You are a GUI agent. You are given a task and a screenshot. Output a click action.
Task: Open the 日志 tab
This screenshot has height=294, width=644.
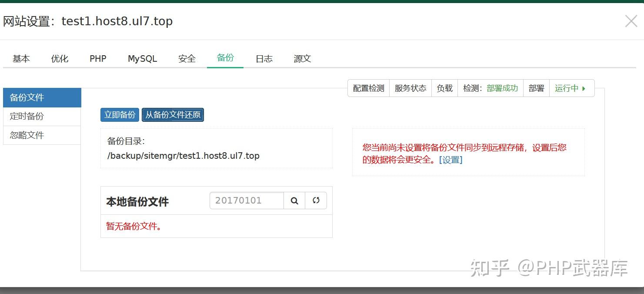click(x=263, y=58)
